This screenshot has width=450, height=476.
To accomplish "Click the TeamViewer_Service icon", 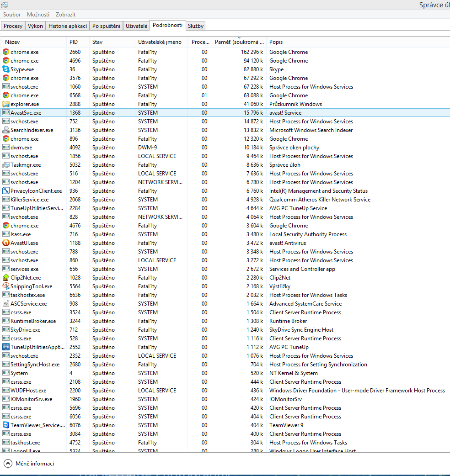I will tap(6, 425).
